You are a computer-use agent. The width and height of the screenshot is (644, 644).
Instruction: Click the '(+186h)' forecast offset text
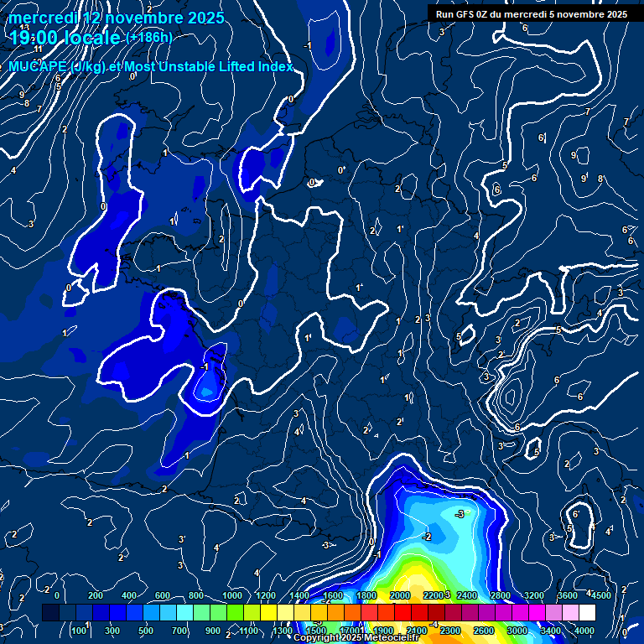[x=149, y=38]
